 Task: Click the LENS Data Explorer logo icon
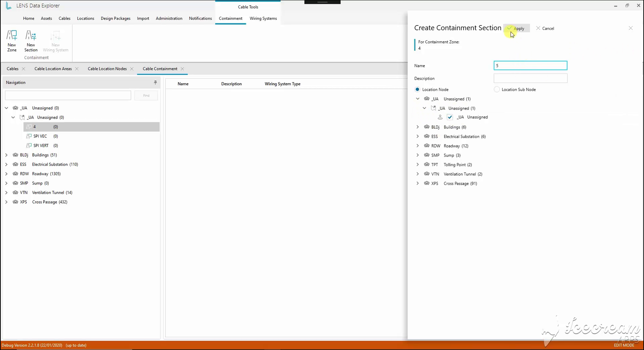(x=9, y=6)
